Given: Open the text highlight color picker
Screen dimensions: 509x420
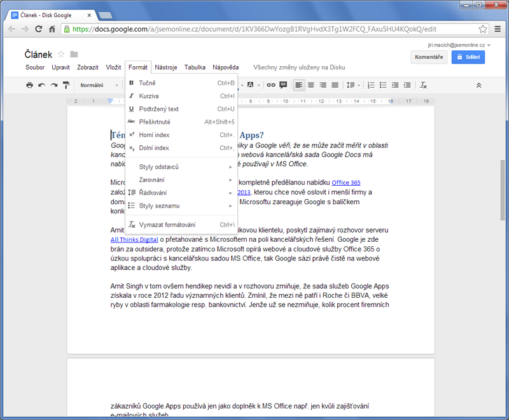Looking at the screenshot, I should [251, 85].
